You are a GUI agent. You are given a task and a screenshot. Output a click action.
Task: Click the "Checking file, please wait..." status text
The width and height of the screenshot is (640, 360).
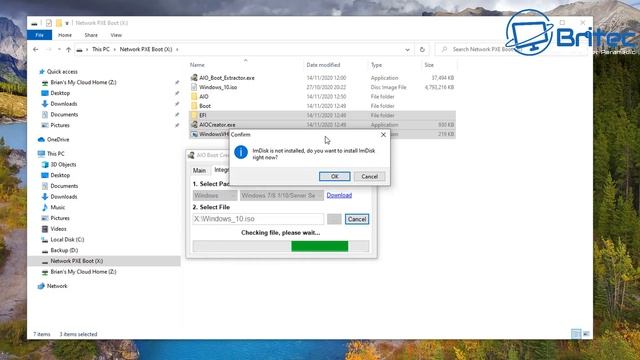click(x=280, y=233)
